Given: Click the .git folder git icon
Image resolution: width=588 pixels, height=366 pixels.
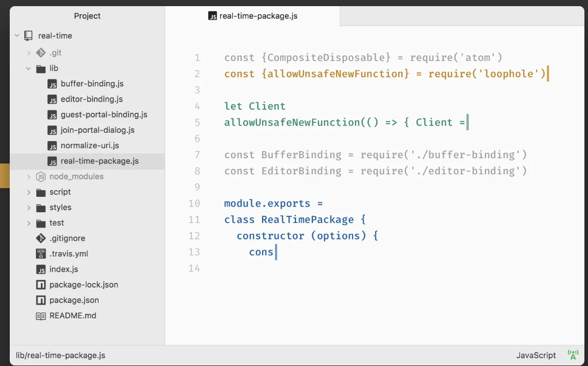Looking at the screenshot, I should tap(41, 53).
